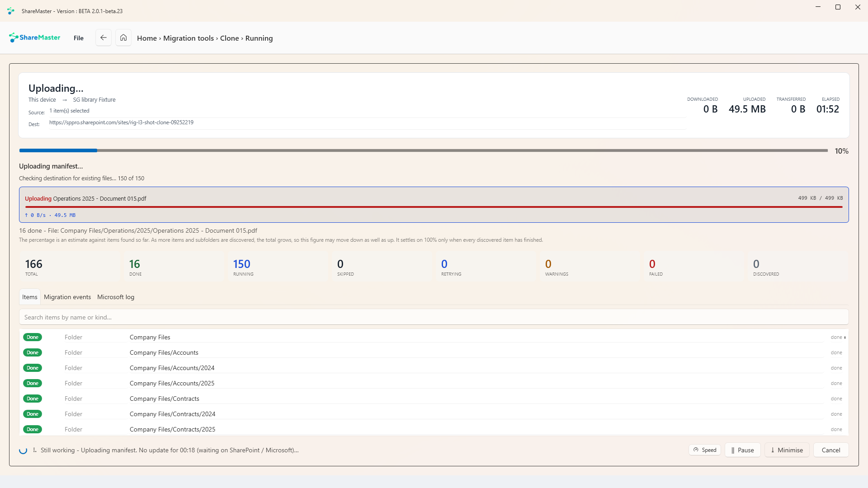This screenshot has width=868, height=488.
Task: Click the 0 Failed counter
Action: tap(693, 267)
